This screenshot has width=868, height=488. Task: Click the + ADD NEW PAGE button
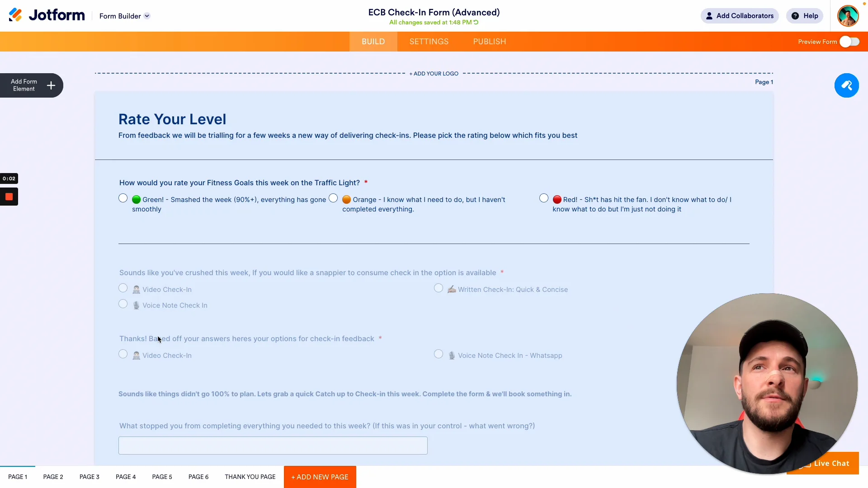320,477
